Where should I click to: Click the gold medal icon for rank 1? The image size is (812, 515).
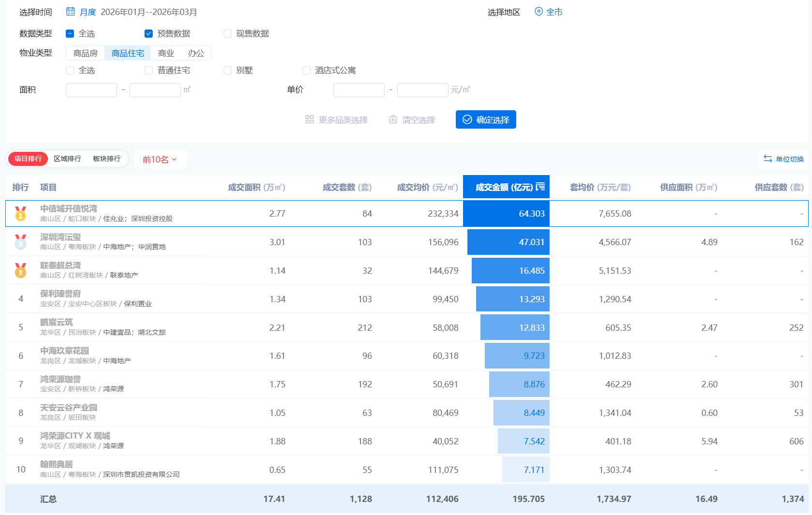click(x=20, y=213)
